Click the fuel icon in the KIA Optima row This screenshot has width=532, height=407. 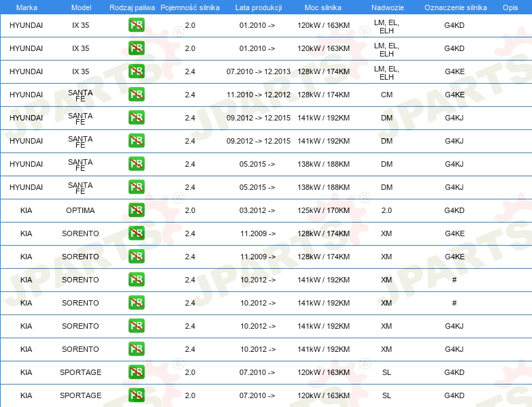136,210
